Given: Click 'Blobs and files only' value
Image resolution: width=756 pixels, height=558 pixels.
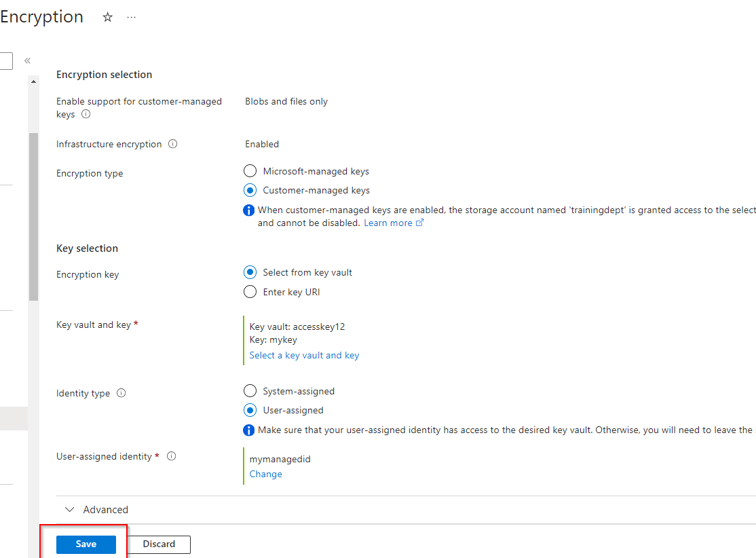Looking at the screenshot, I should tap(286, 101).
